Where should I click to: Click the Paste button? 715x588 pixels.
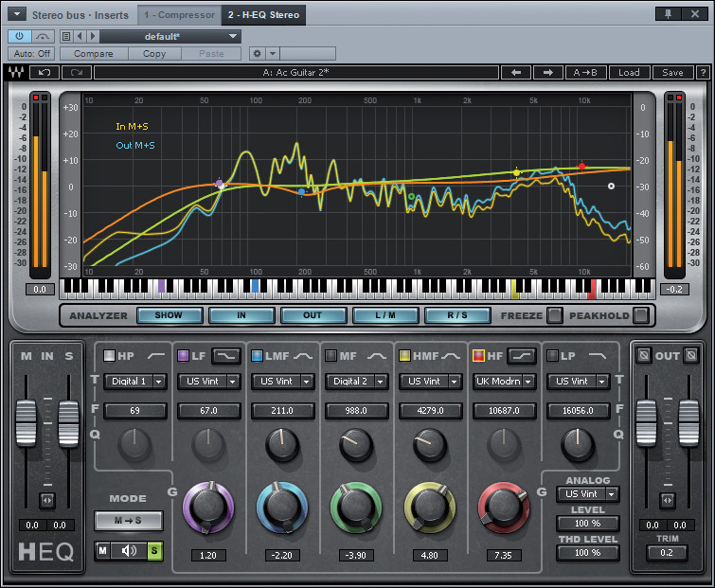point(211,53)
